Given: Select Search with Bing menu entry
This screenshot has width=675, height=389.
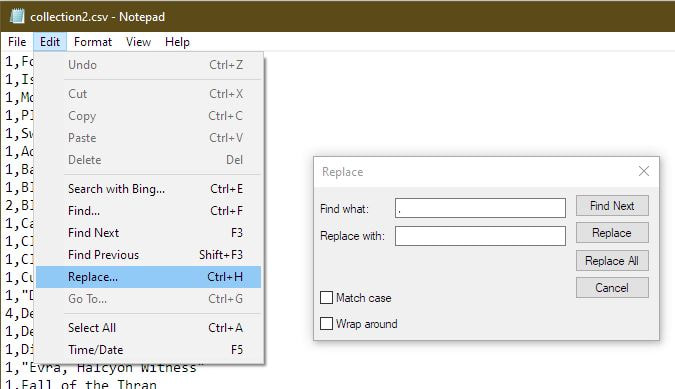Looking at the screenshot, I should pos(149,189).
